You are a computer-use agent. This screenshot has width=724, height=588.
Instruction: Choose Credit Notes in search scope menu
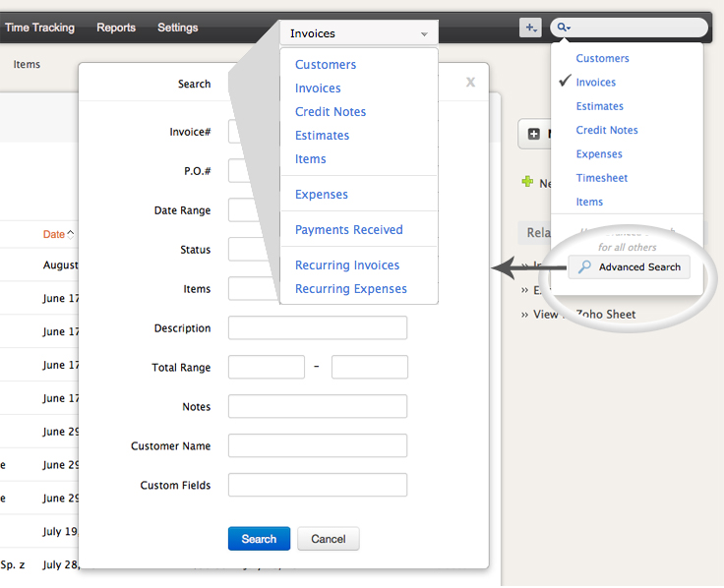tap(607, 130)
